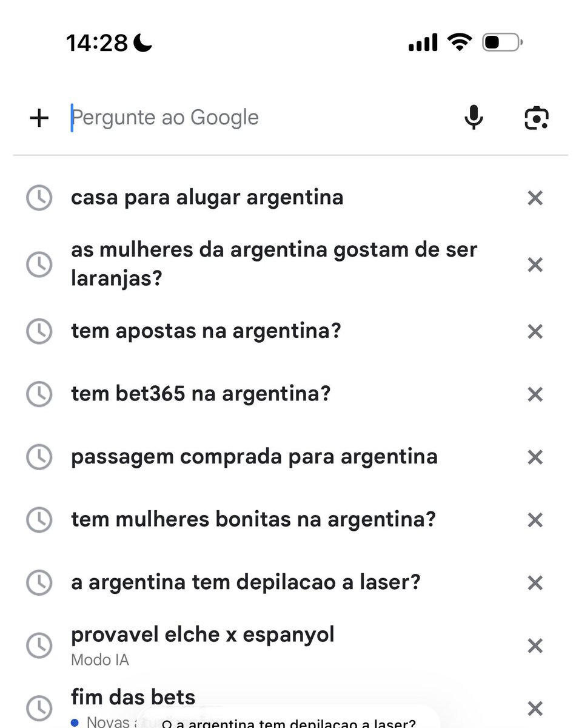
Task: Delete 'tem apostas na argentina?' suggestion with X
Action: point(535,331)
